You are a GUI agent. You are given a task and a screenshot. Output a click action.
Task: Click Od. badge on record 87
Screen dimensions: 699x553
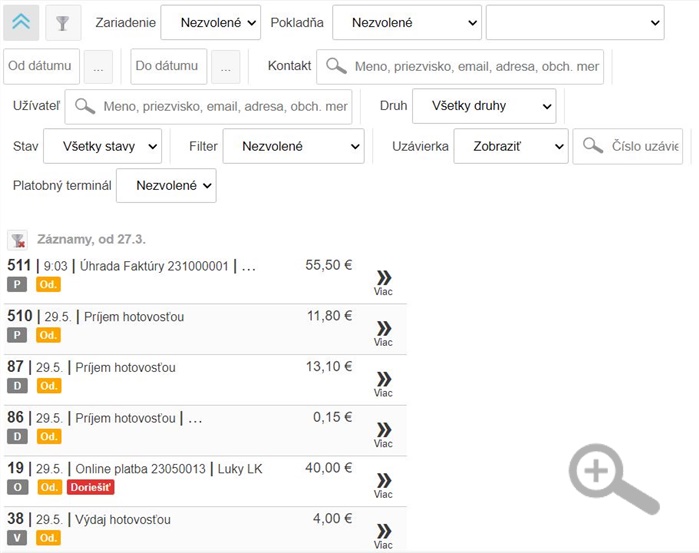[x=49, y=386]
